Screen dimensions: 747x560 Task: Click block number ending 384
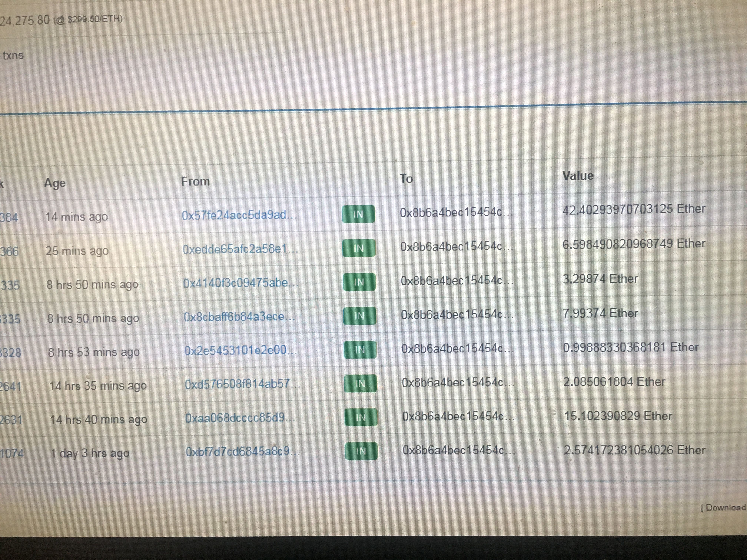point(9,217)
